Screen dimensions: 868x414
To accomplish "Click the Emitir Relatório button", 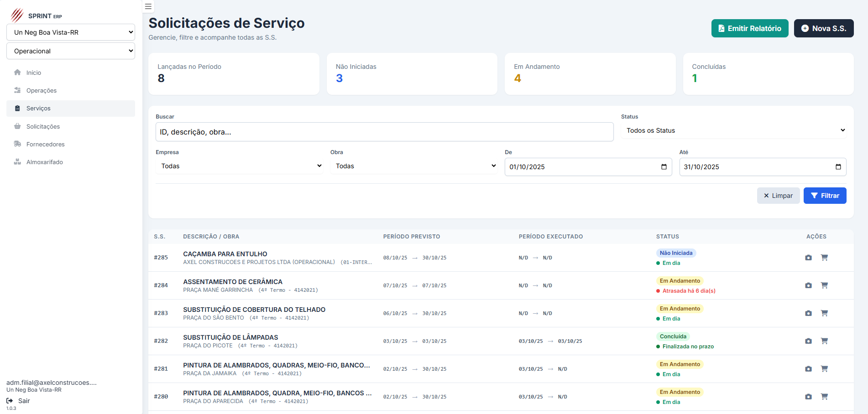I will pos(749,28).
